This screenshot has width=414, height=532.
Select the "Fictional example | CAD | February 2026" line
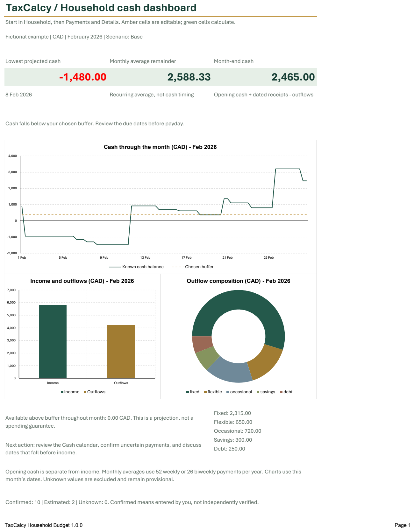(x=74, y=37)
